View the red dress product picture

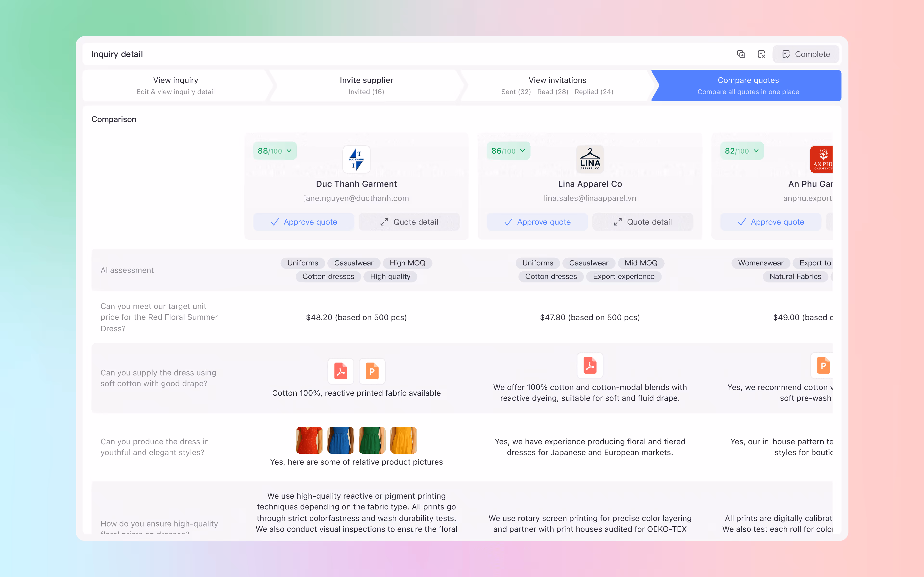pos(309,440)
